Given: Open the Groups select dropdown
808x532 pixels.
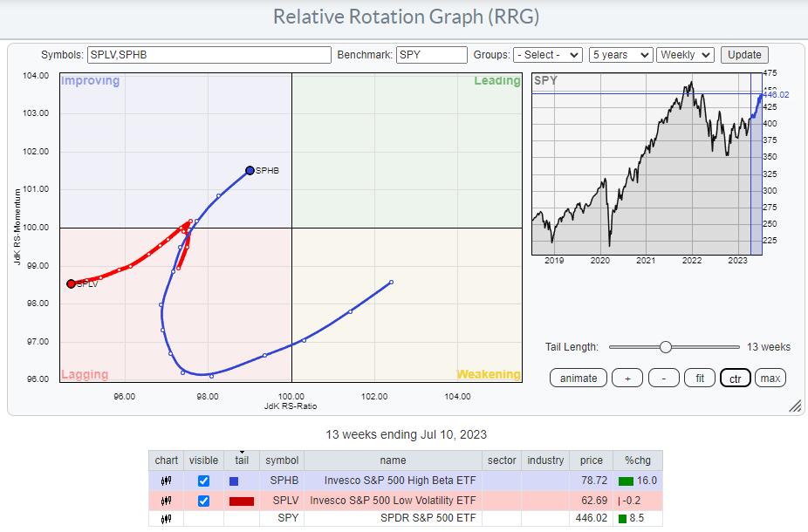Looking at the screenshot, I should (x=548, y=54).
